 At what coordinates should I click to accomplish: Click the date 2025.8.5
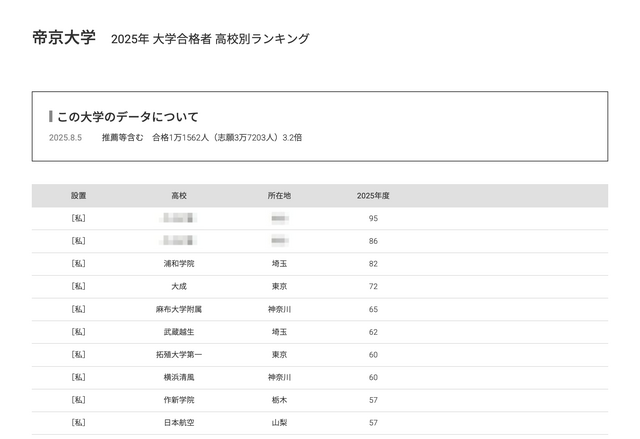click(x=65, y=137)
